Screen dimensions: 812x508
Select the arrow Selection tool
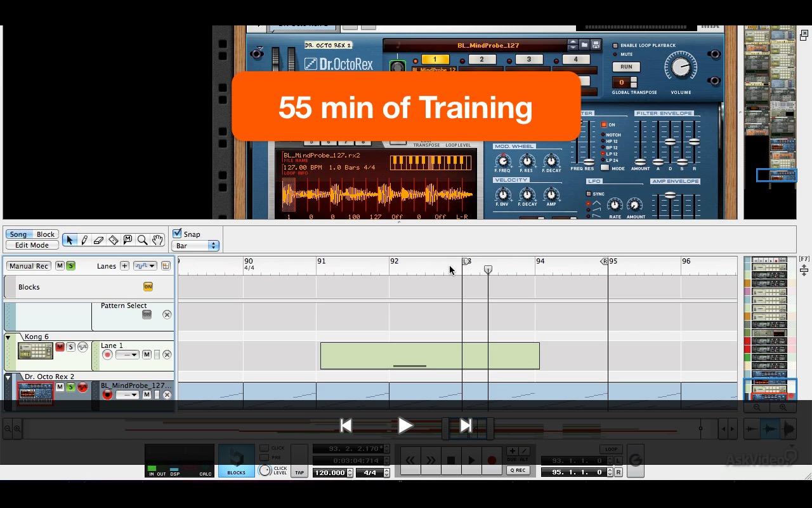pyautogui.click(x=69, y=240)
